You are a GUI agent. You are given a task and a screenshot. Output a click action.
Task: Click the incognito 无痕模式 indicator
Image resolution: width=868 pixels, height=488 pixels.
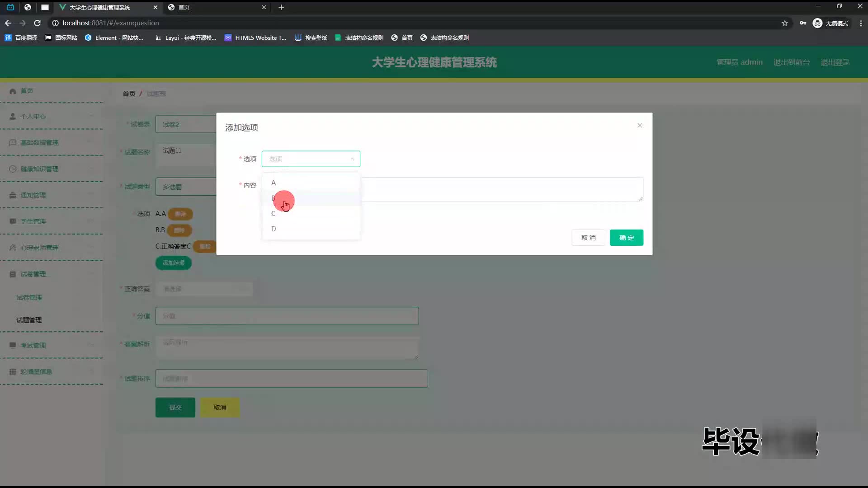point(830,23)
